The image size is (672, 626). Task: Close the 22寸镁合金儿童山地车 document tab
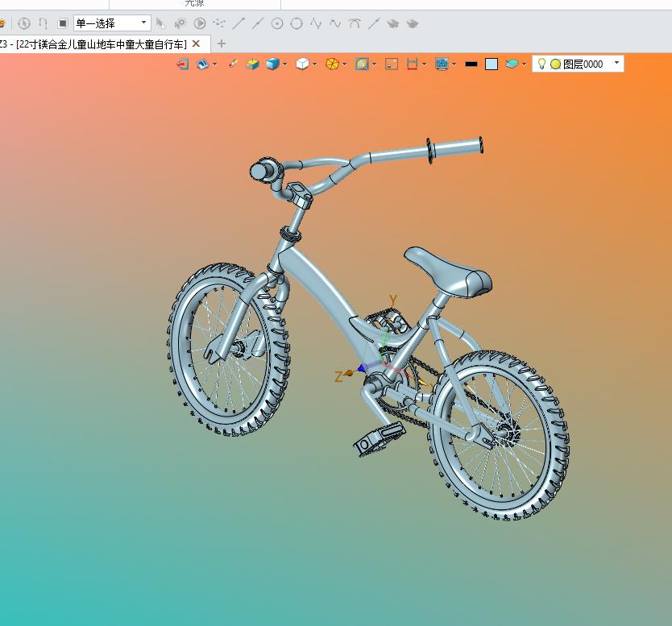pos(196,44)
